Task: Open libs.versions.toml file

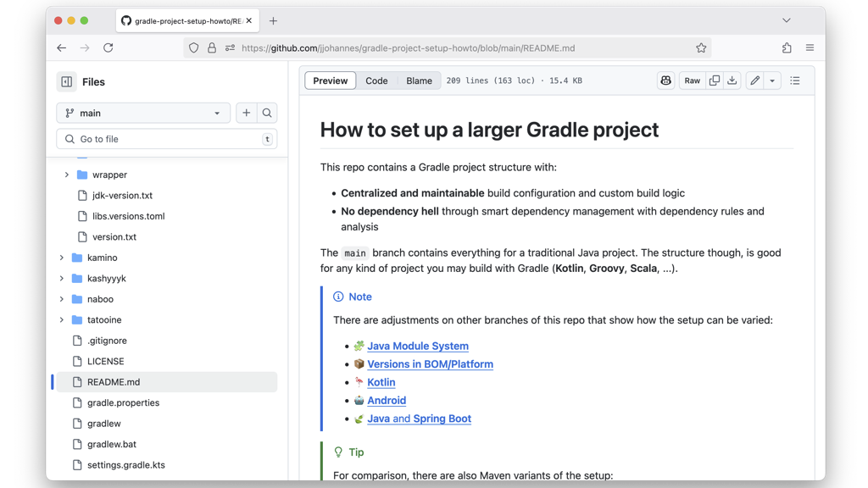Action: (129, 216)
